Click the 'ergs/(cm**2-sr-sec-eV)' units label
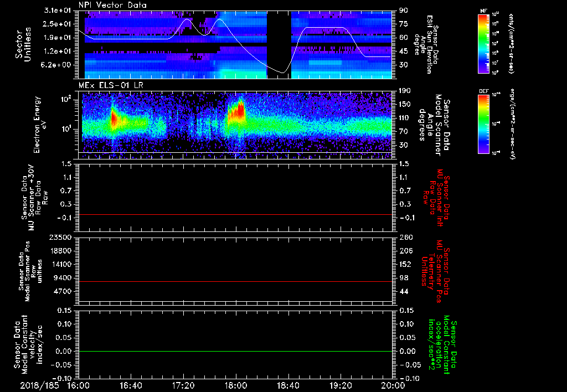 (x=512, y=123)
